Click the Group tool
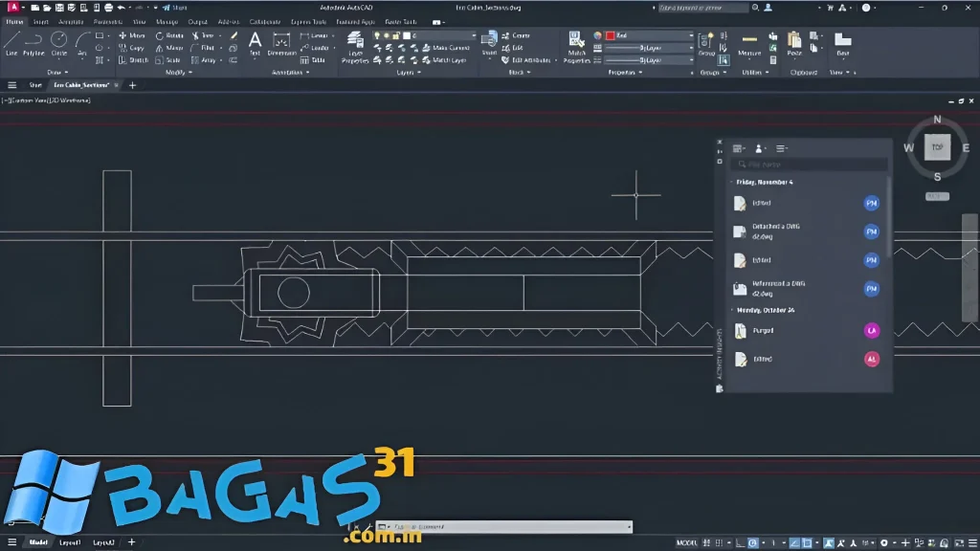The width and height of the screenshot is (980, 551). coord(706,44)
